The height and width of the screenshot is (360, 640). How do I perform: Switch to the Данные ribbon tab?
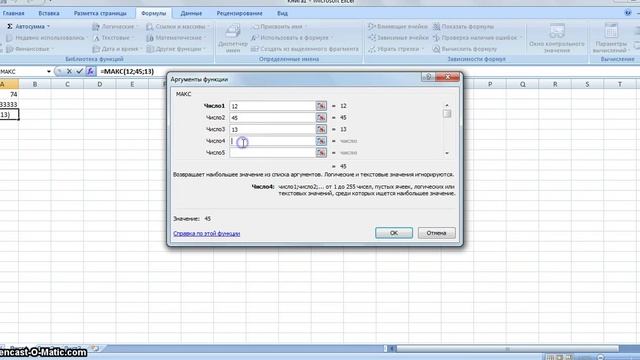pos(191,13)
